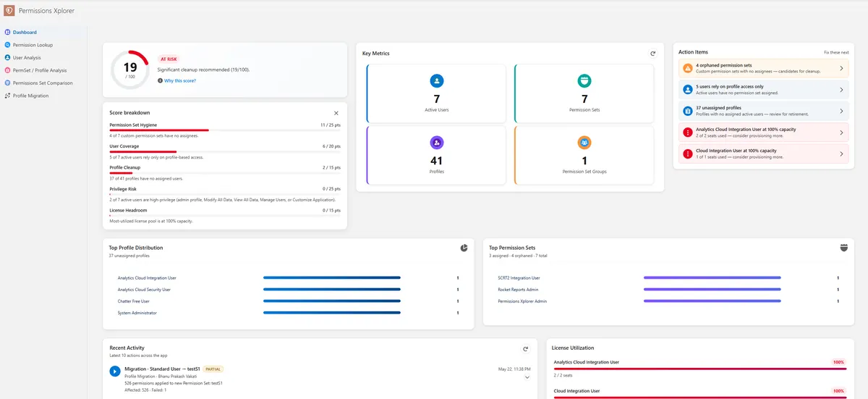
Task: Refresh the Recent Activity list
Action: point(526,349)
